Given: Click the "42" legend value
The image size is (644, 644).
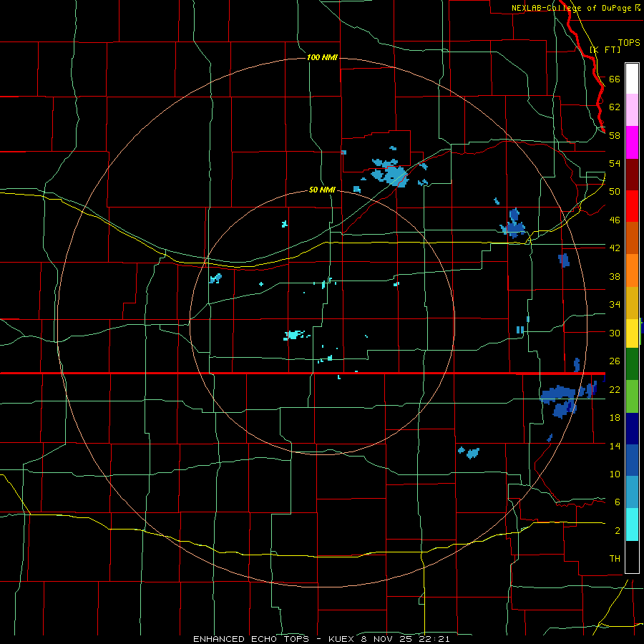Looking at the screenshot, I should pos(615,248).
